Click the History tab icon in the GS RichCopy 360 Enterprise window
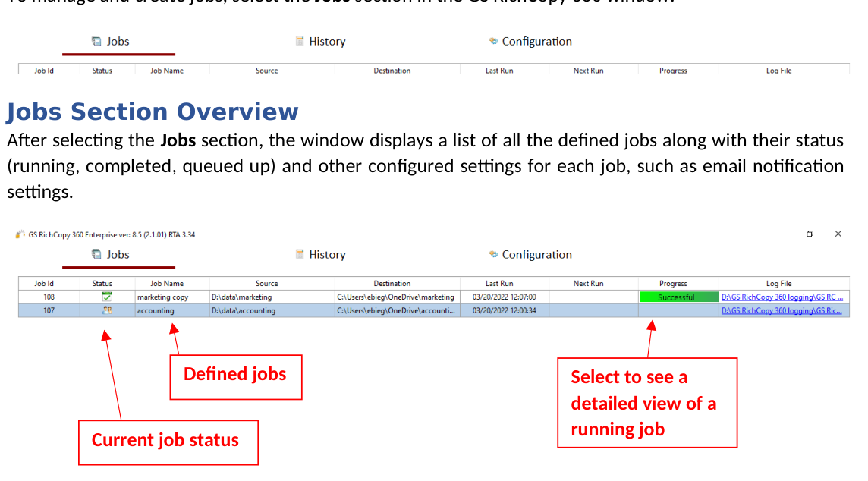 [300, 254]
